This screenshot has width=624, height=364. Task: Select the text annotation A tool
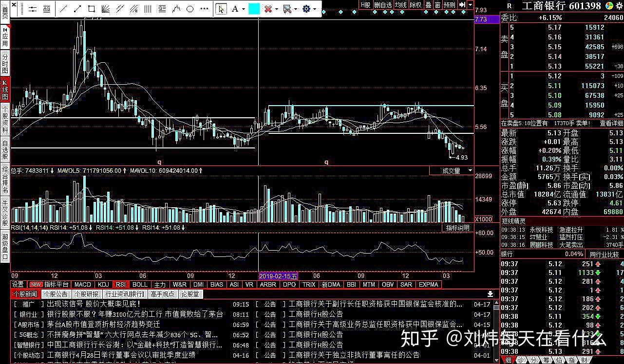pos(235,9)
